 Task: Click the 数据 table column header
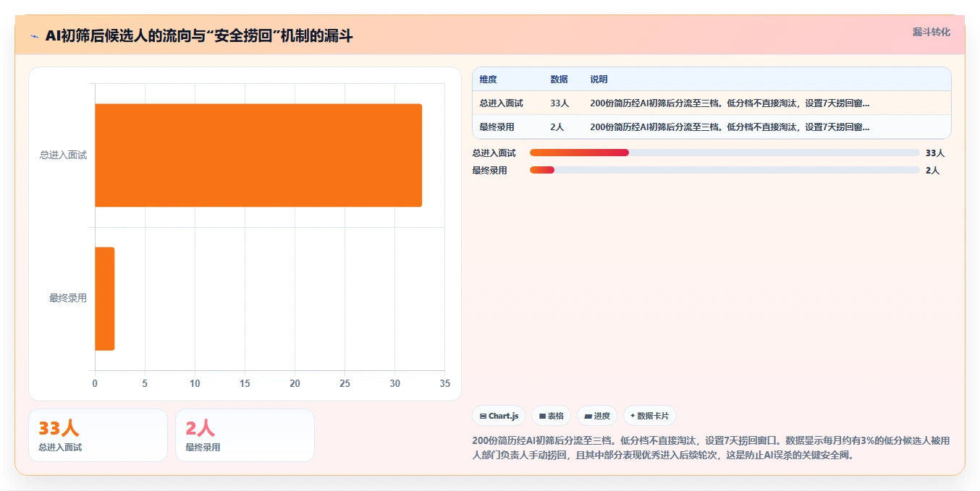559,80
